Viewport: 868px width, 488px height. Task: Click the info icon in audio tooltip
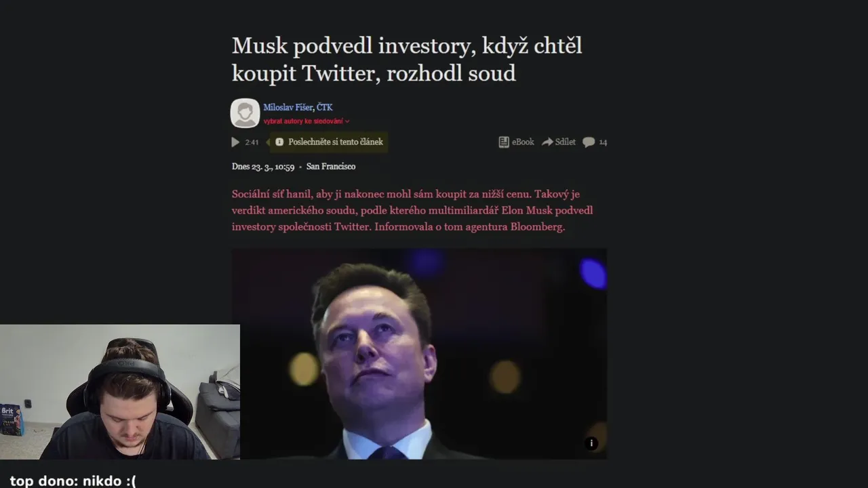click(279, 142)
